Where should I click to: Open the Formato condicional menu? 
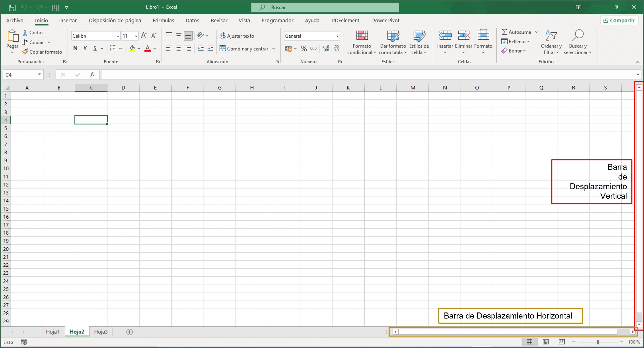(x=361, y=42)
